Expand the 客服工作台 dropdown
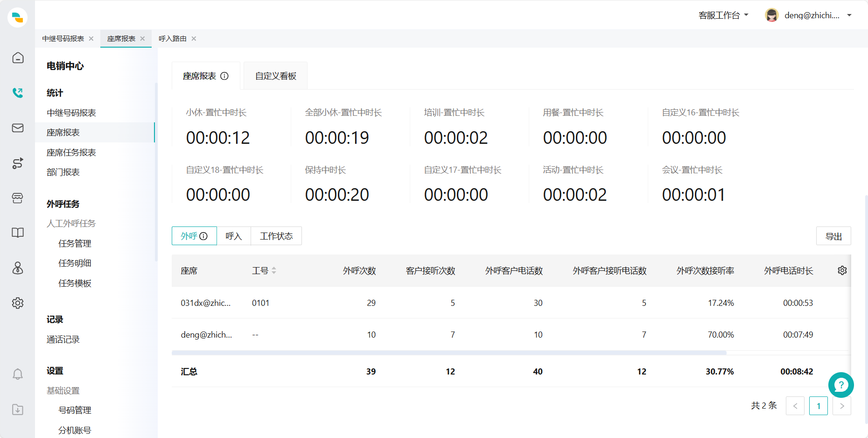The height and width of the screenshot is (438, 868). pos(723,15)
